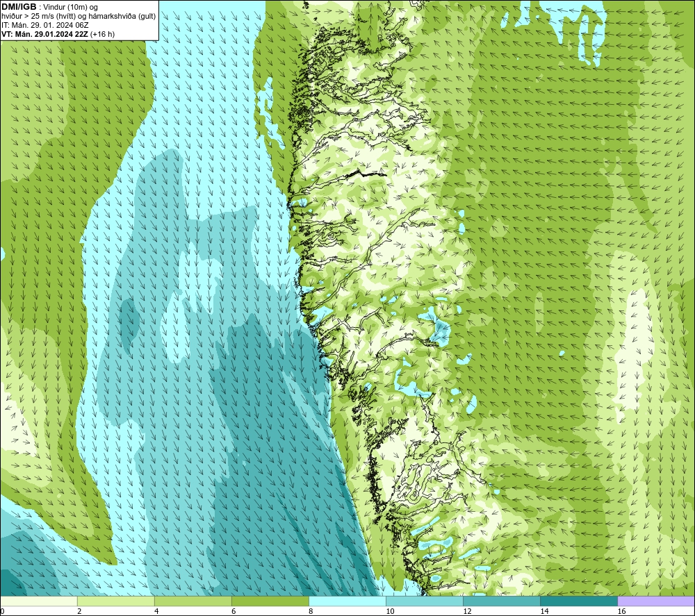Click the '10' label on the color scale
This screenshot has height=616, width=695.
pyautogui.click(x=390, y=611)
